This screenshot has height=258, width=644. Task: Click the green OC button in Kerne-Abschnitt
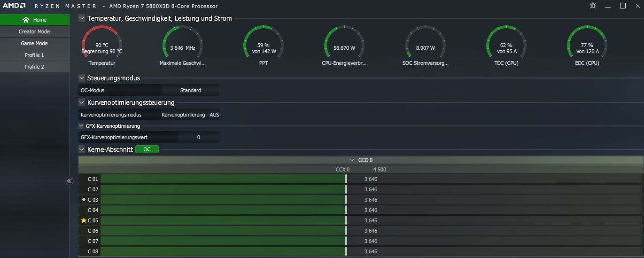tap(147, 149)
